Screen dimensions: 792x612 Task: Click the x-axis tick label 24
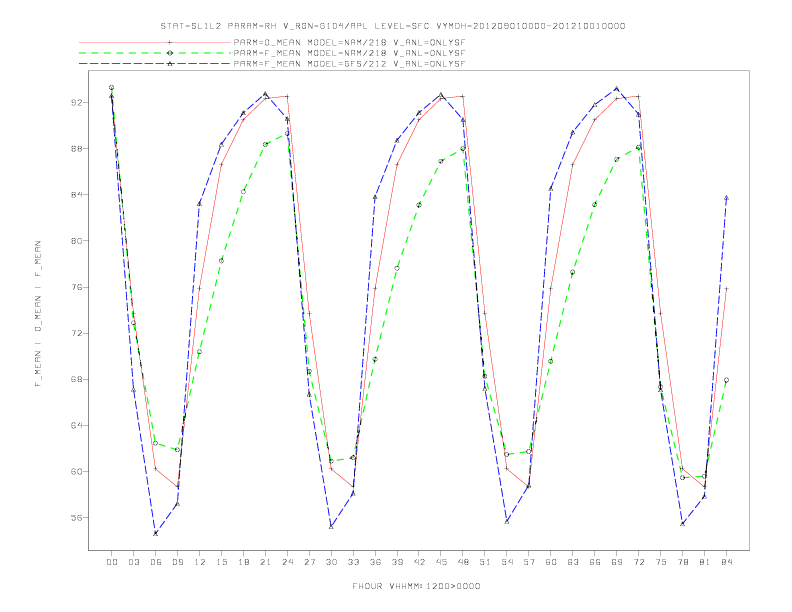tap(287, 562)
